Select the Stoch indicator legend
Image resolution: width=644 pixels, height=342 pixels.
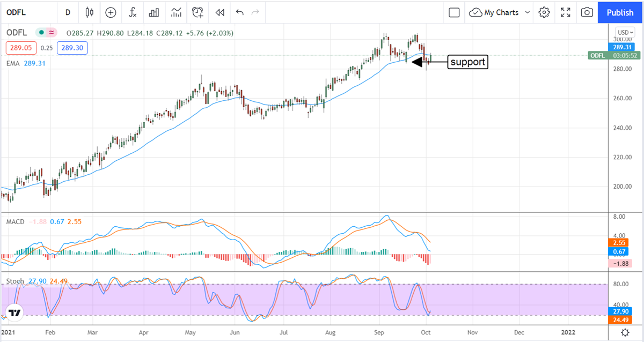point(14,282)
